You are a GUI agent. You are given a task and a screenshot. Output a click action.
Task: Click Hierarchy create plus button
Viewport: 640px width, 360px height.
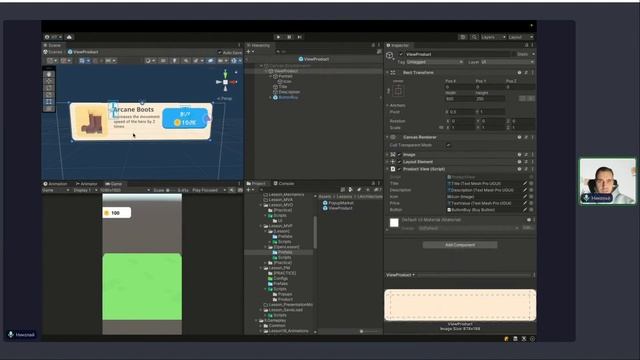click(248, 52)
